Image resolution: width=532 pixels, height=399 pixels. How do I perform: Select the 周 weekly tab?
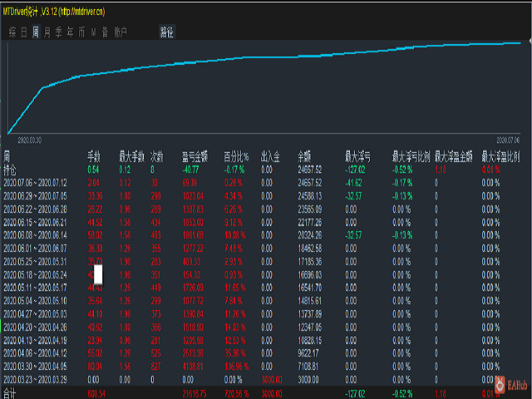click(x=36, y=32)
